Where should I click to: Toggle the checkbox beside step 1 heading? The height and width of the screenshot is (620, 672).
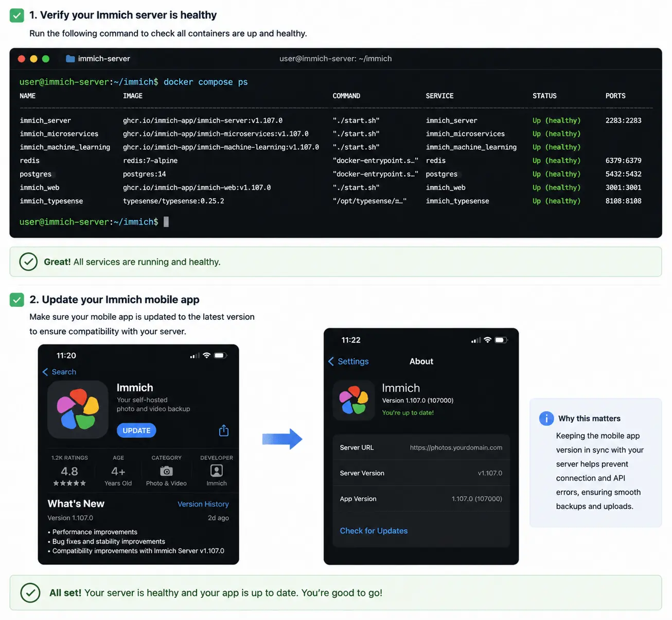(x=17, y=15)
